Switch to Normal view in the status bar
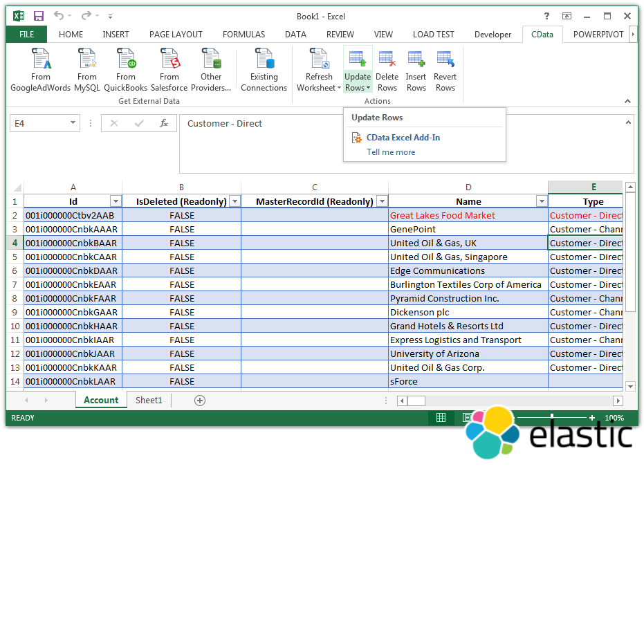Image resolution: width=644 pixels, height=644 pixels. 441,418
